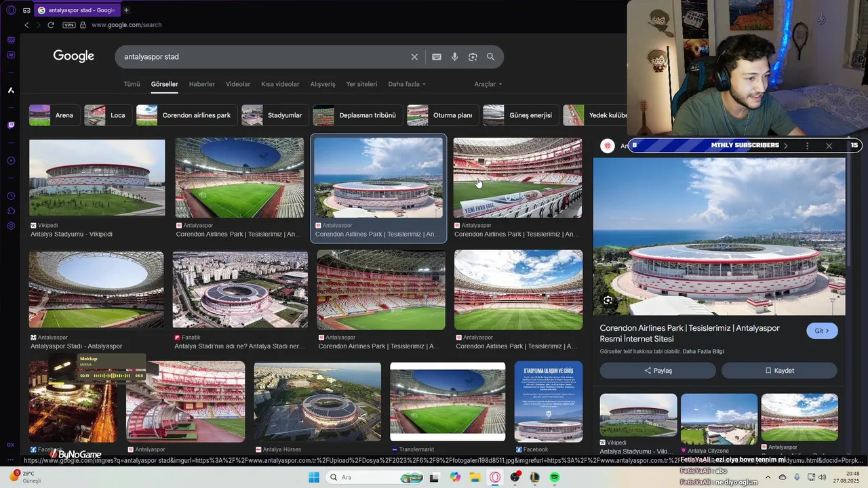Viewport: 868px width, 488px height.
Task: Share the image with Paylaş button
Action: [658, 371]
